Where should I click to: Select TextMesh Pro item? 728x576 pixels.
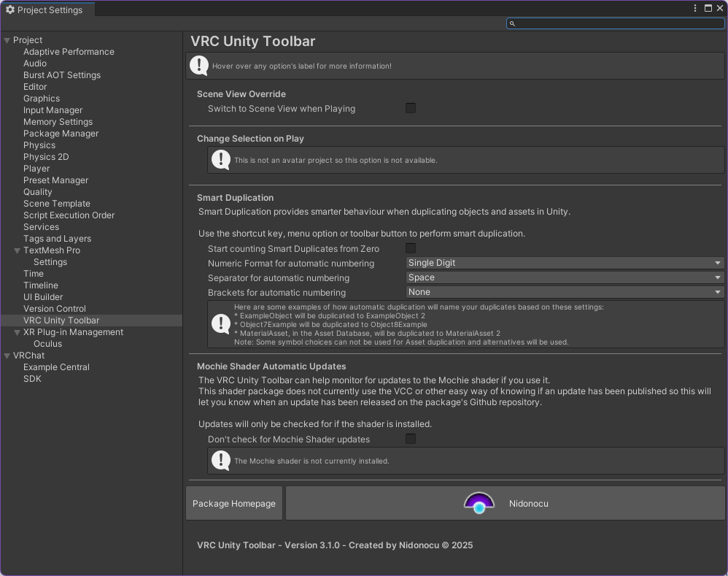tap(52, 250)
